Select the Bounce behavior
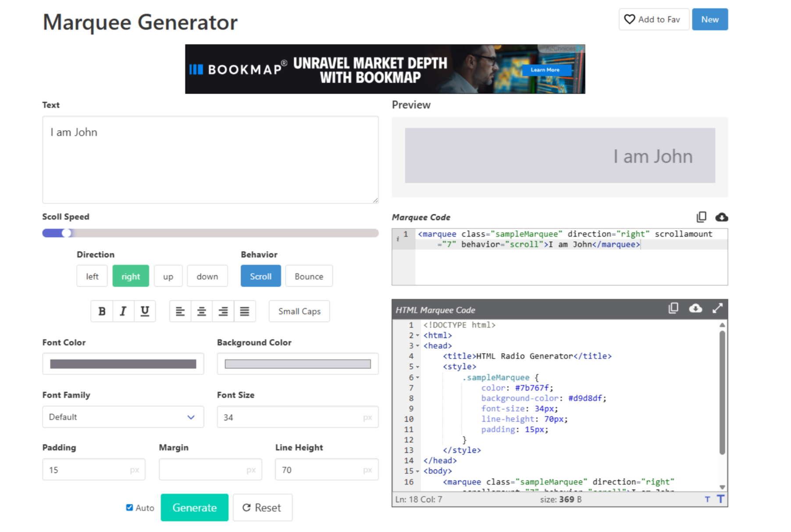The width and height of the screenshot is (791, 532). 309,276
